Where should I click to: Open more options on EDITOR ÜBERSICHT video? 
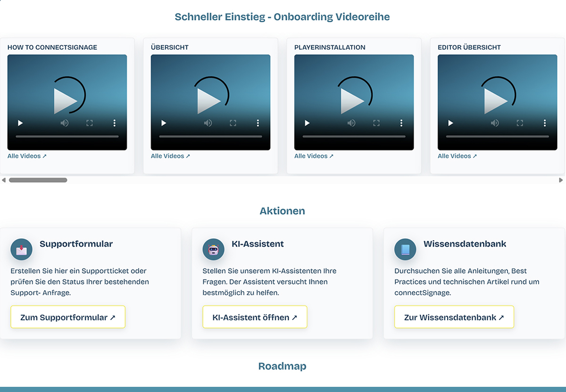545,123
